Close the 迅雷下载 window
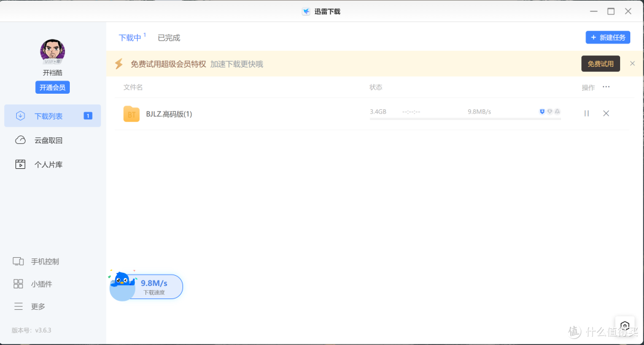644x345 pixels. (628, 11)
